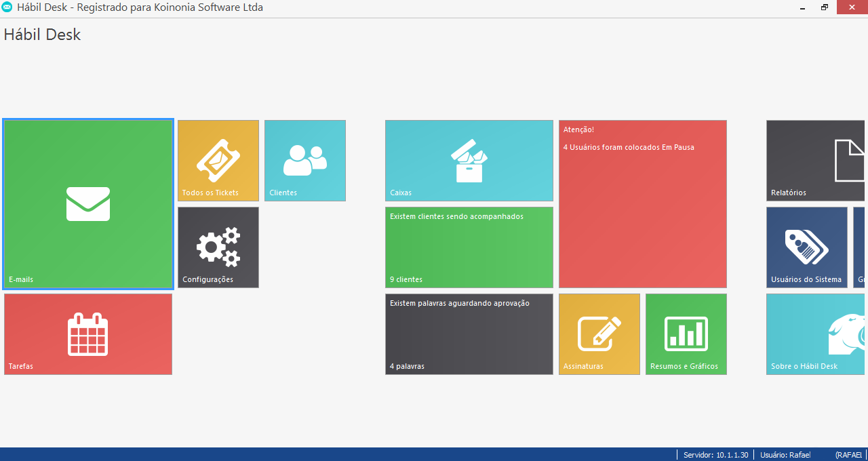Click the Usuário: Rafael status bar item
The height and width of the screenshot is (461, 868).
[785, 455]
